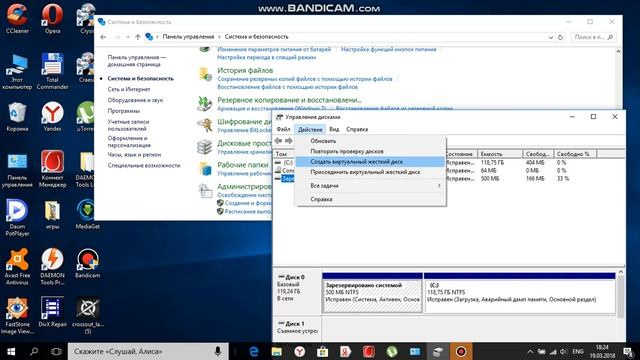Open Сеть и Интернет category

click(x=129, y=89)
